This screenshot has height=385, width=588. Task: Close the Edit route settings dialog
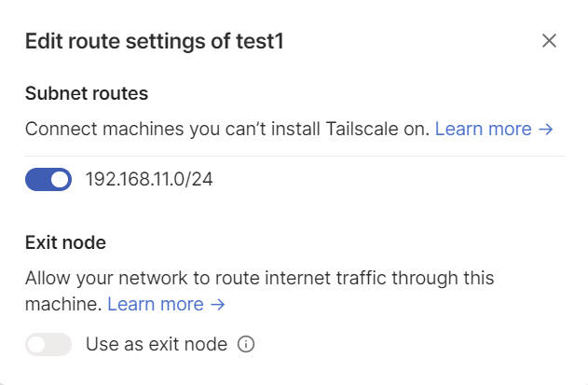click(549, 40)
